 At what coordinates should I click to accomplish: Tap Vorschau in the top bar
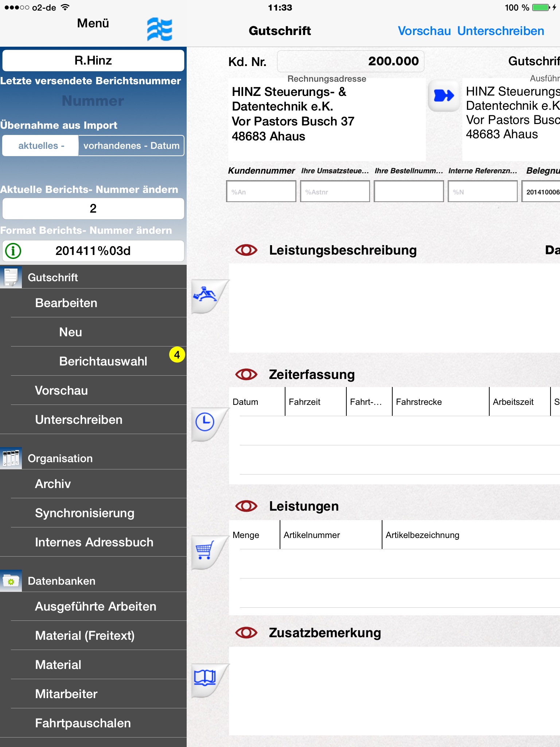coord(424,31)
